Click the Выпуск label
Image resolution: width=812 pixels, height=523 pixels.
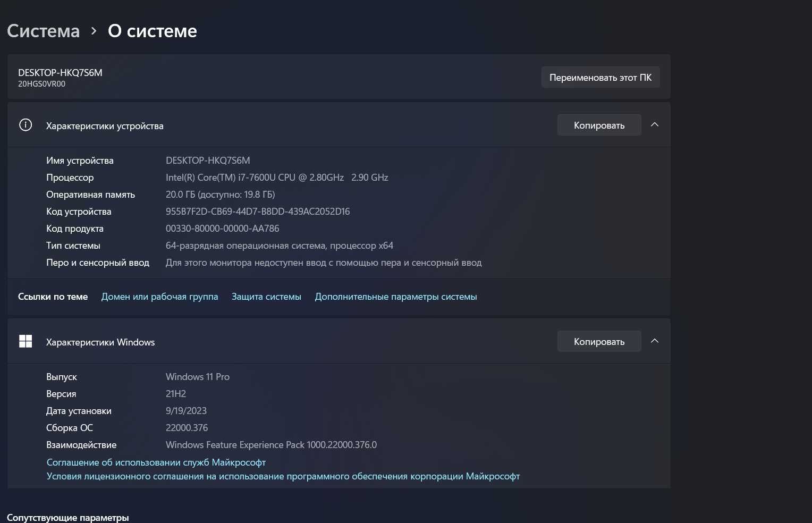point(62,377)
